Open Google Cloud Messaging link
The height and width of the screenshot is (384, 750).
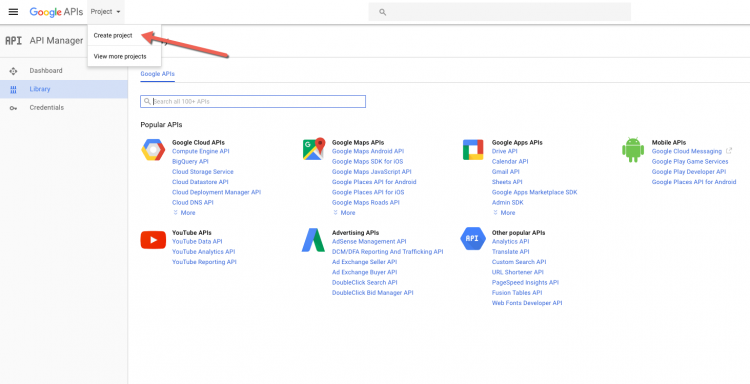(686, 152)
